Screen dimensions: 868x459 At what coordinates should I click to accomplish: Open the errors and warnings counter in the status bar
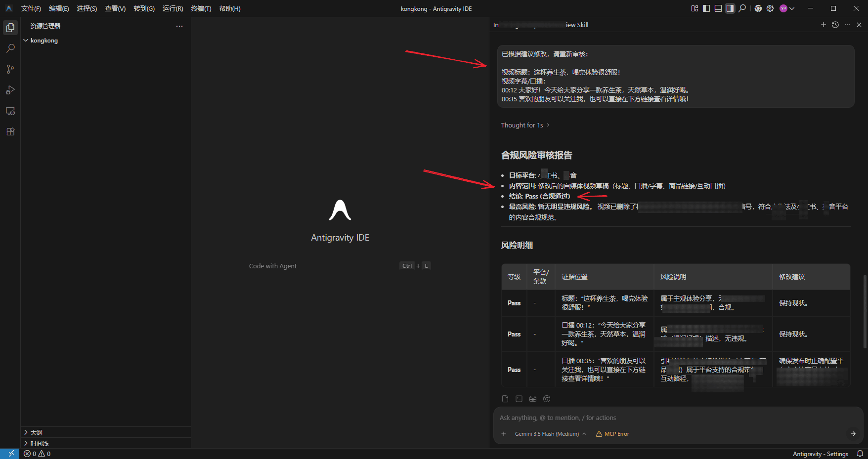click(37, 454)
